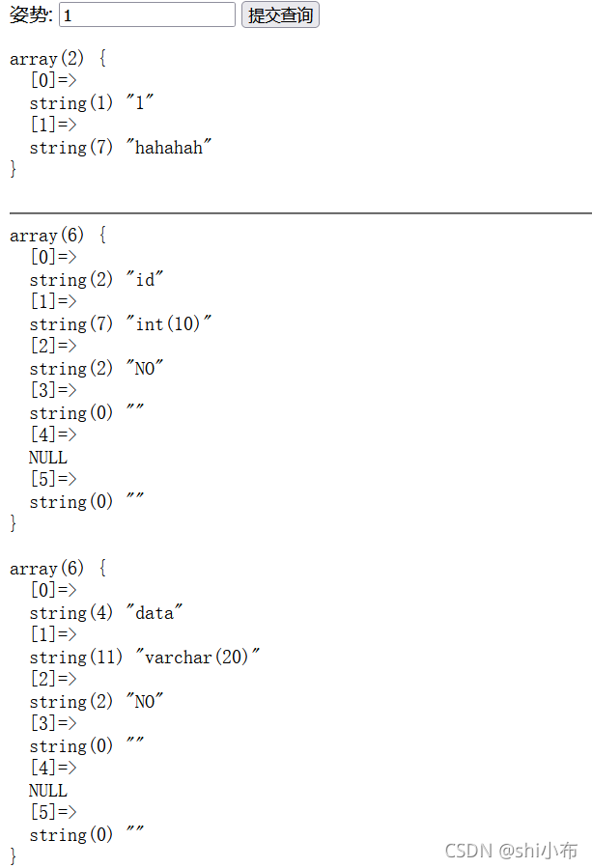Click NULL in the data array
This screenshot has width=592, height=868.
coord(48,791)
